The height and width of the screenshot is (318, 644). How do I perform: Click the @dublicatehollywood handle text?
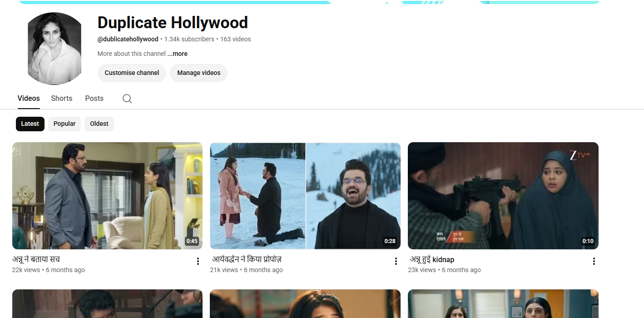tap(128, 39)
